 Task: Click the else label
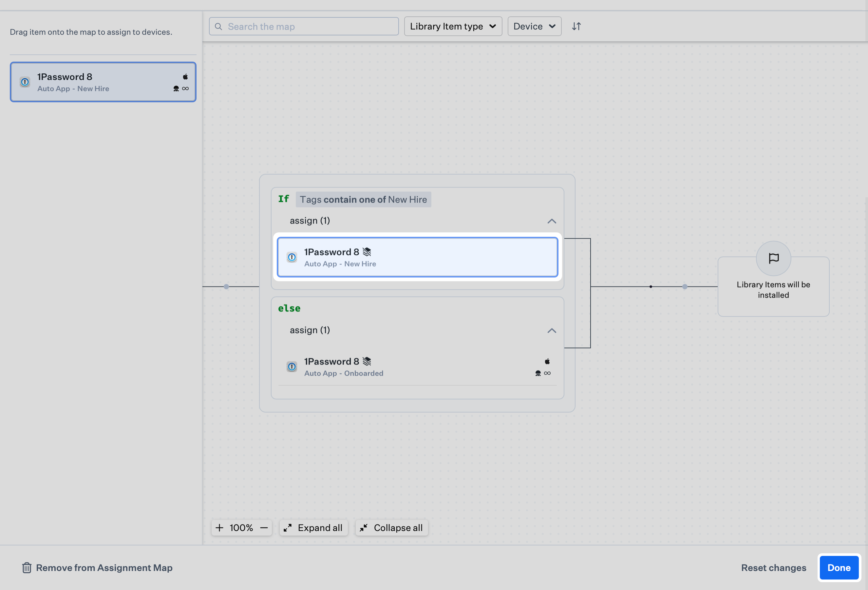(x=289, y=308)
